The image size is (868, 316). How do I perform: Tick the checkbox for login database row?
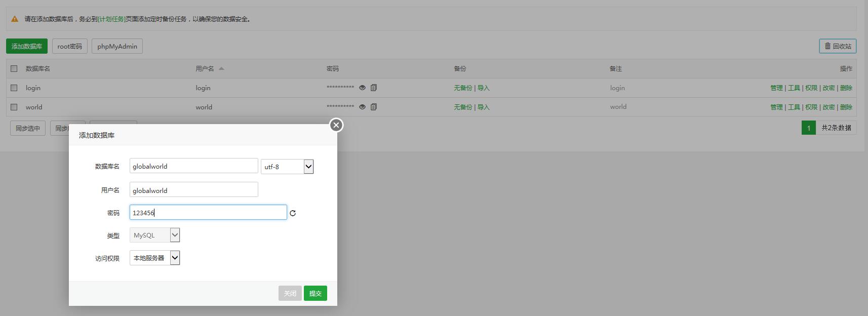14,88
